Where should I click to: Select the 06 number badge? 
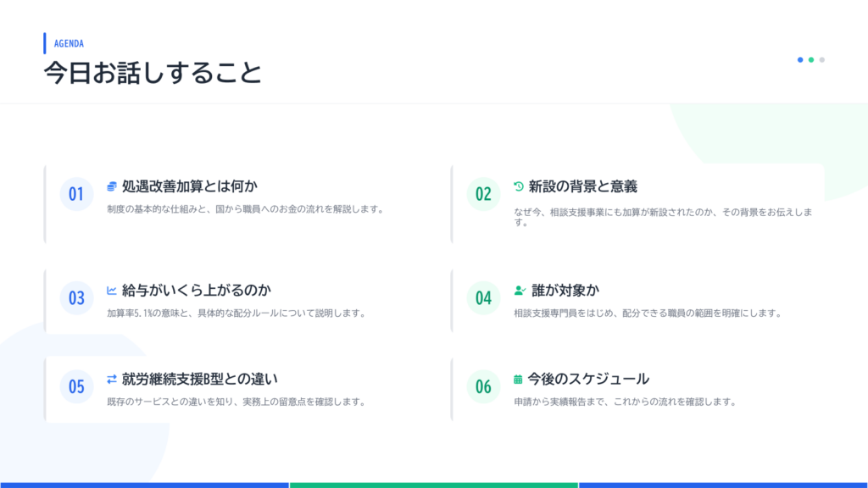pyautogui.click(x=483, y=387)
